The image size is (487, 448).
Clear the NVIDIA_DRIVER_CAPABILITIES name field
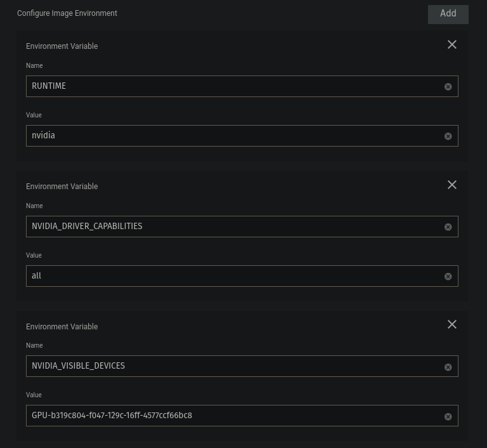(448, 227)
